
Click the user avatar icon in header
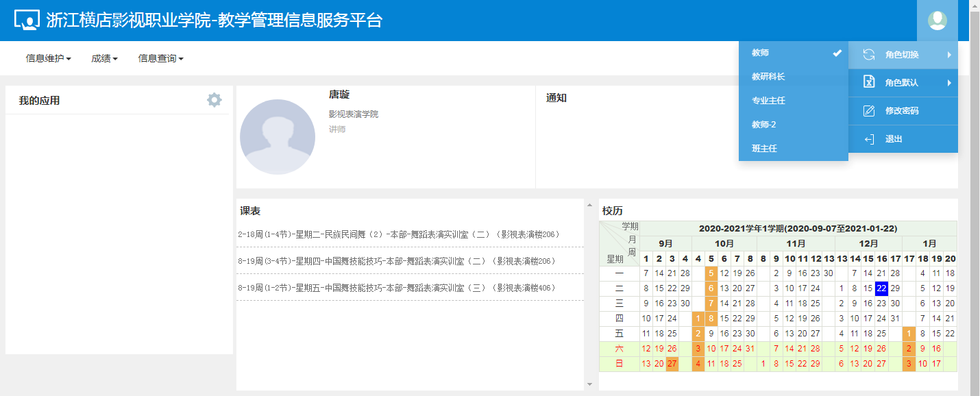click(x=937, y=21)
